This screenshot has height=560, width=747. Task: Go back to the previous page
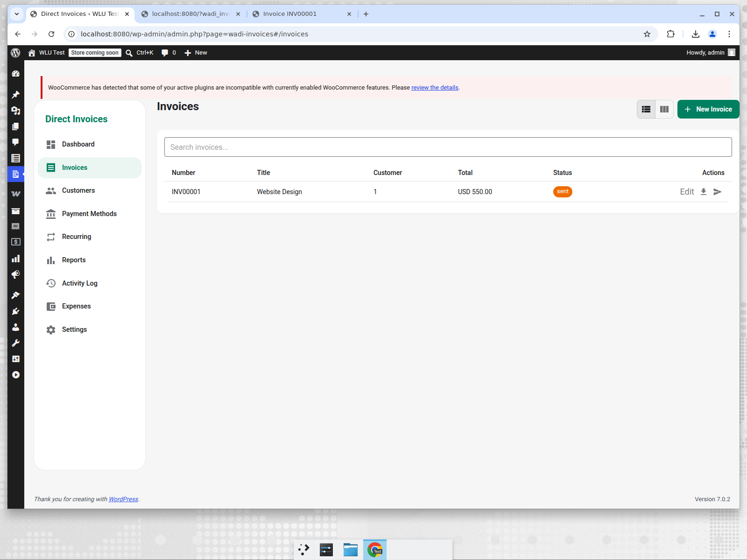18,34
